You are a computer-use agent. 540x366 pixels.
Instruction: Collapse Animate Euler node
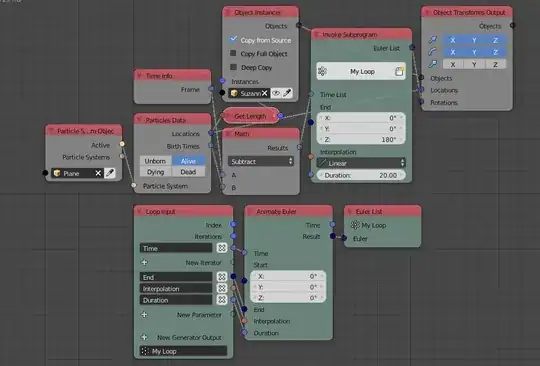tap(250, 211)
